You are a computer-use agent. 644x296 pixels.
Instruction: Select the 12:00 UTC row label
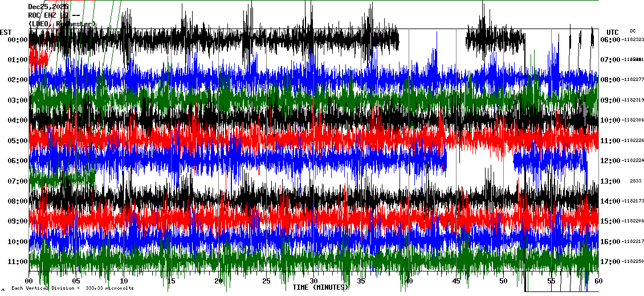[612, 161]
